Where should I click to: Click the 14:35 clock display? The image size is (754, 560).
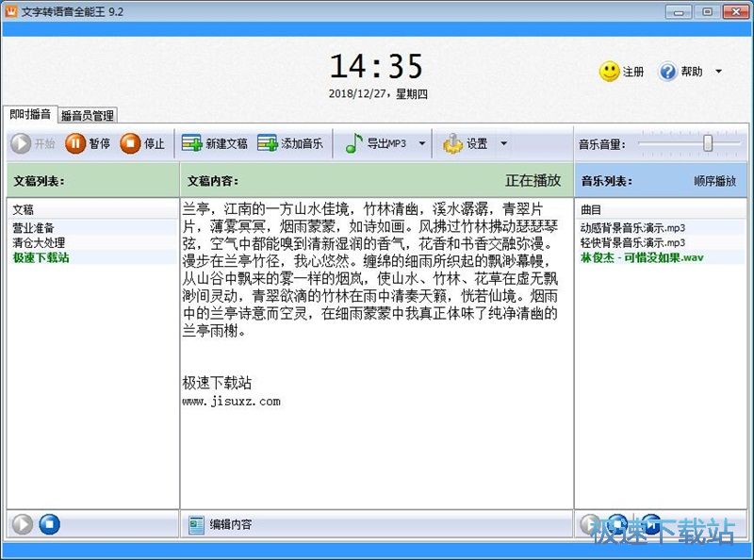pos(376,66)
